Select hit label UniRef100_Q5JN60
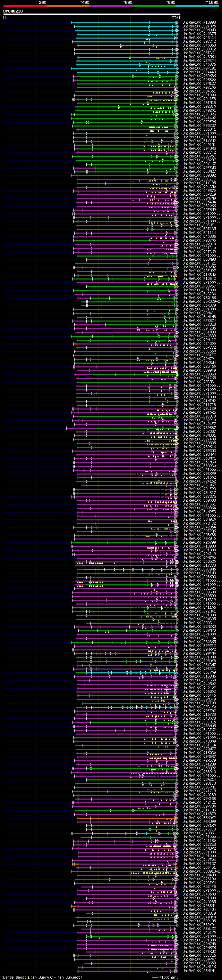The width and height of the screenshot is (222, 980). 199,462
